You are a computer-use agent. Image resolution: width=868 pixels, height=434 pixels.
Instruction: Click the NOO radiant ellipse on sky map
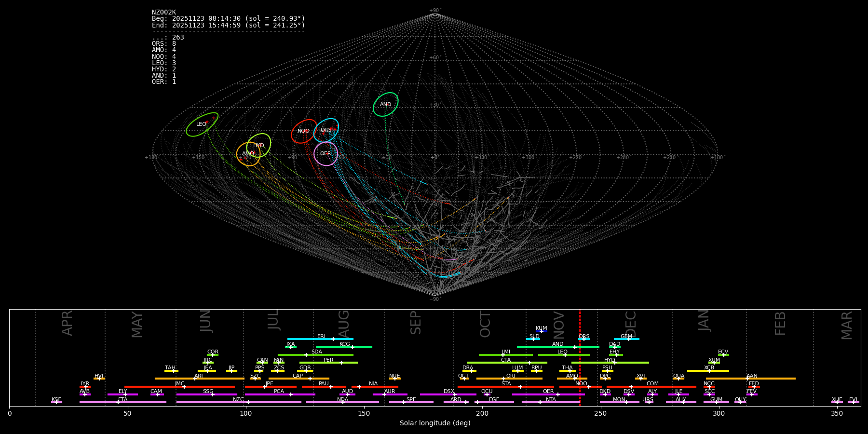click(x=304, y=131)
